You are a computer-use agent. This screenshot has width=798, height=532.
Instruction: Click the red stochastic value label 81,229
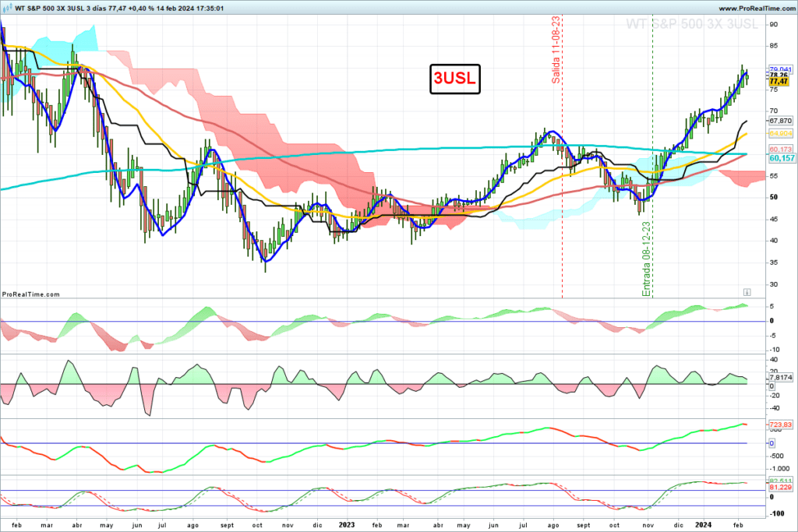780,488
